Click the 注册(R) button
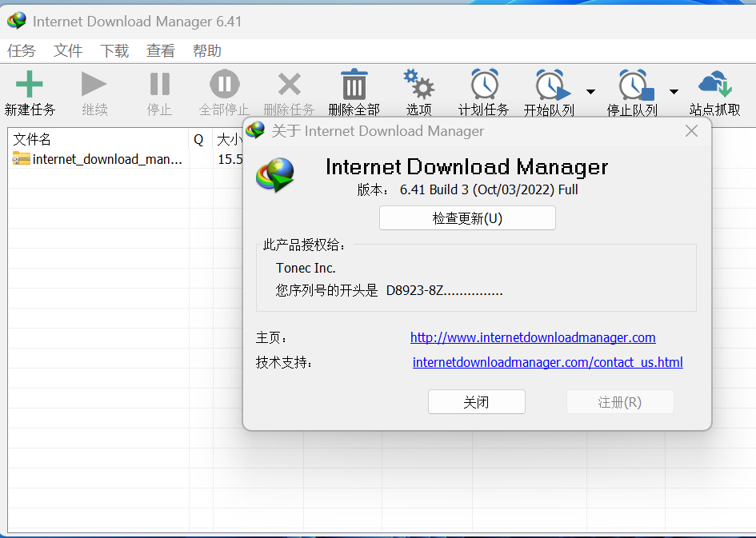This screenshot has height=538, width=756. pos(620,401)
